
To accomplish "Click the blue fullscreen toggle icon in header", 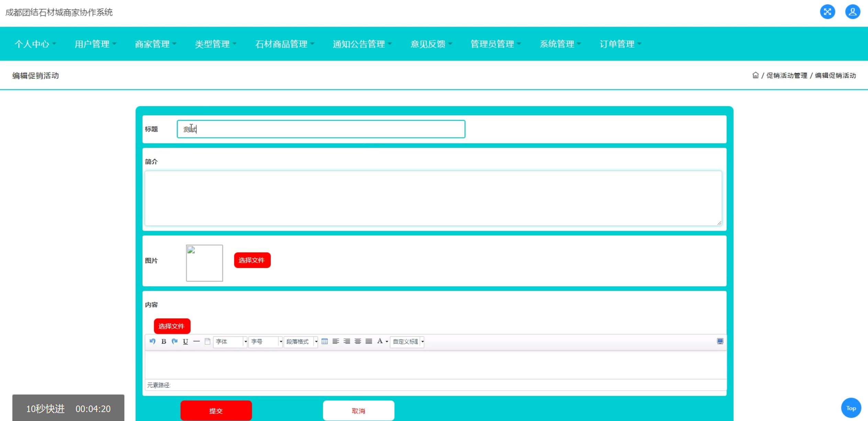I will 827,12.
